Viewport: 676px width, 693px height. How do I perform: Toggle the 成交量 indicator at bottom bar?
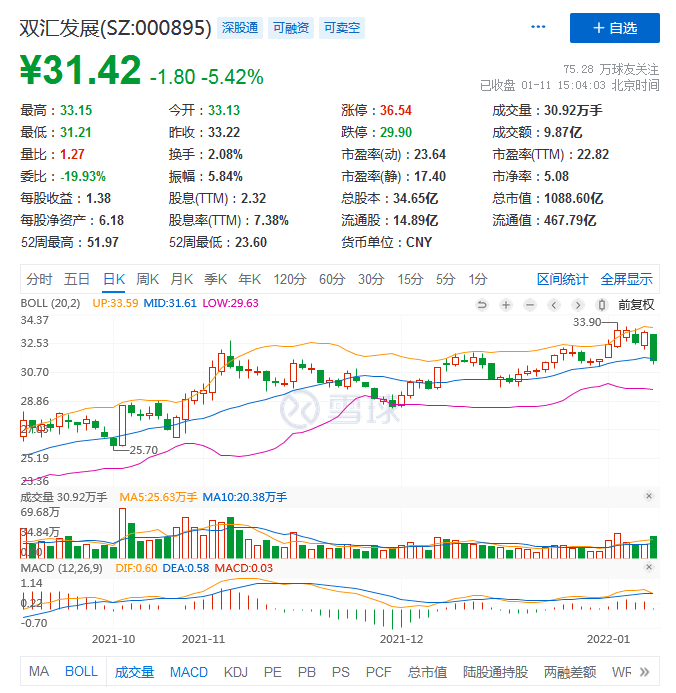[134, 672]
